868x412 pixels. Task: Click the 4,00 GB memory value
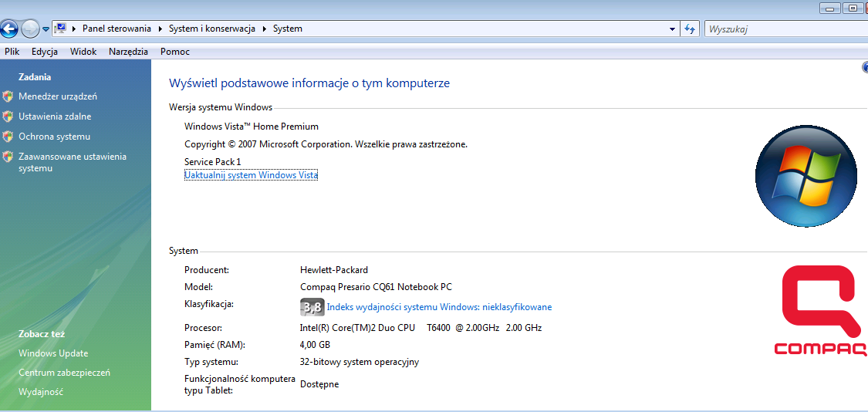[x=315, y=344]
